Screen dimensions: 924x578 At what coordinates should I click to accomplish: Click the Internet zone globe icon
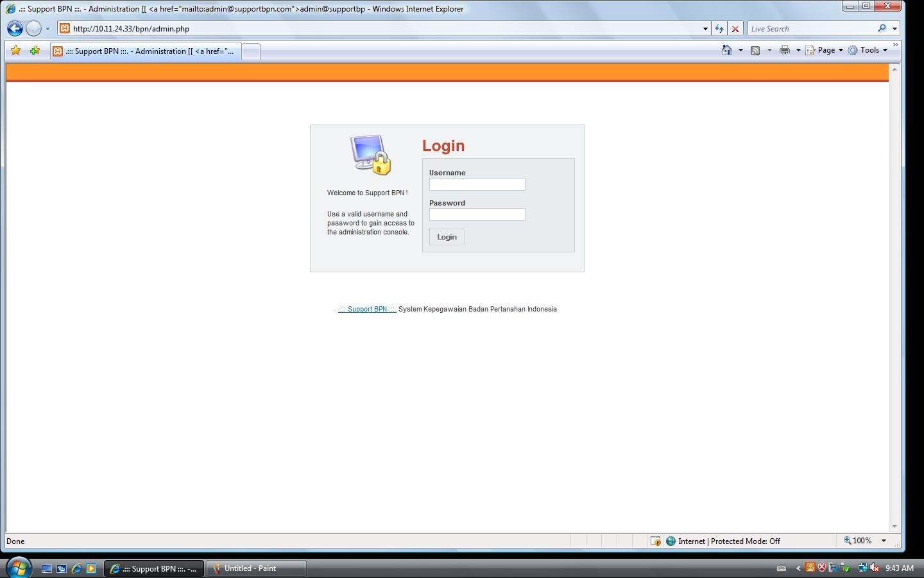coord(671,541)
